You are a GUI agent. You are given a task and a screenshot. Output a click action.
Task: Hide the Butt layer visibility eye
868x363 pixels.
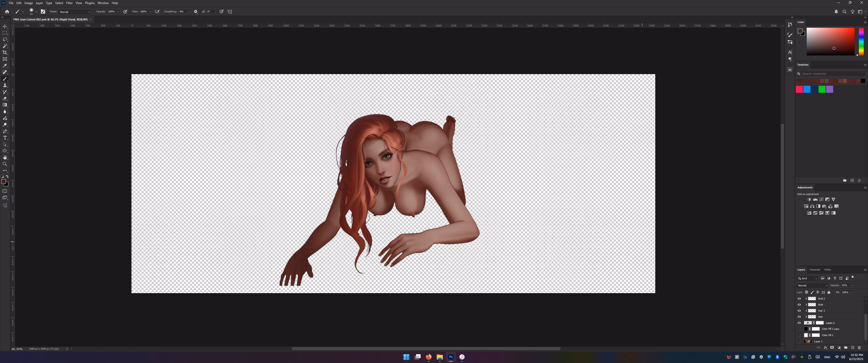click(799, 305)
